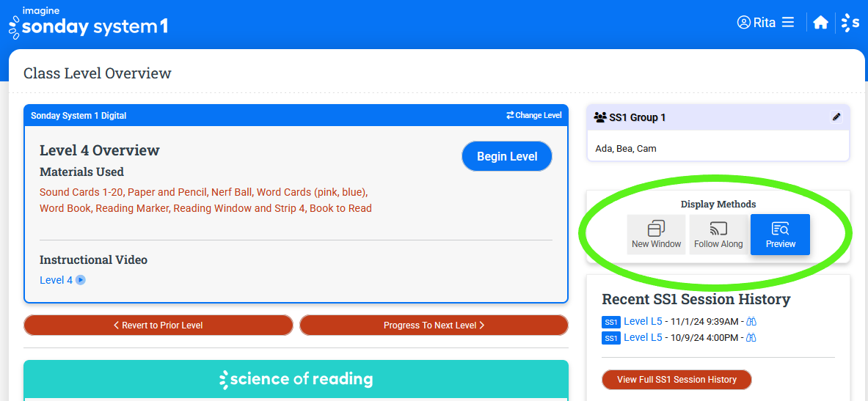Click the Rita user profile icon
868x401 pixels.
(743, 23)
